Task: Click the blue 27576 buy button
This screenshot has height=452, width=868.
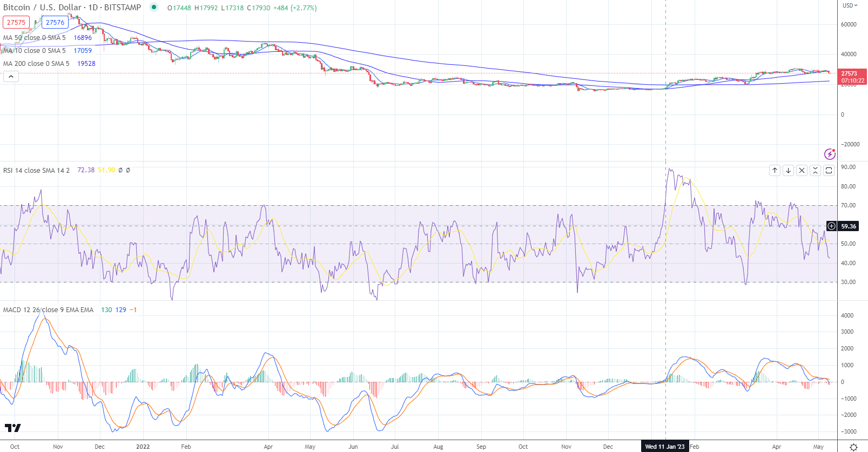Action: 55,23
